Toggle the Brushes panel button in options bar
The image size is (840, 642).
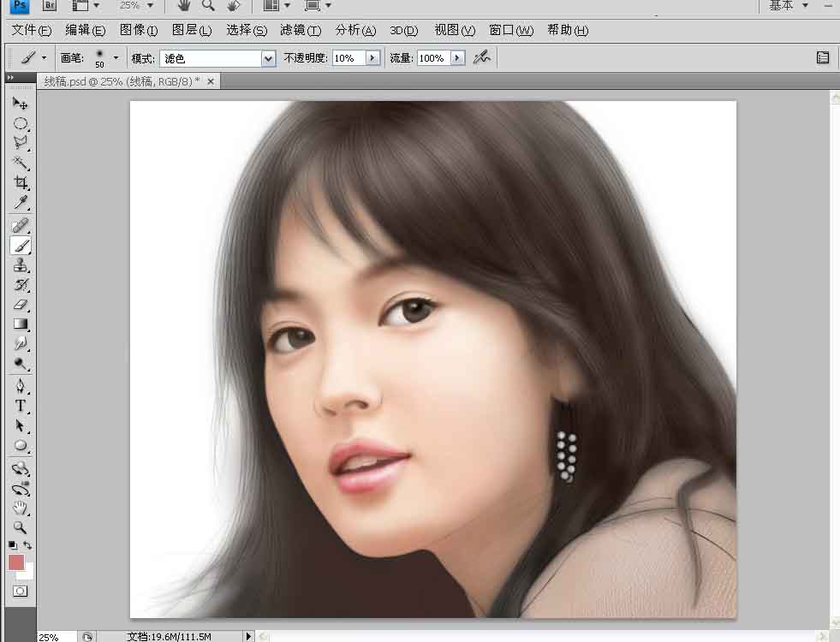pos(823,57)
